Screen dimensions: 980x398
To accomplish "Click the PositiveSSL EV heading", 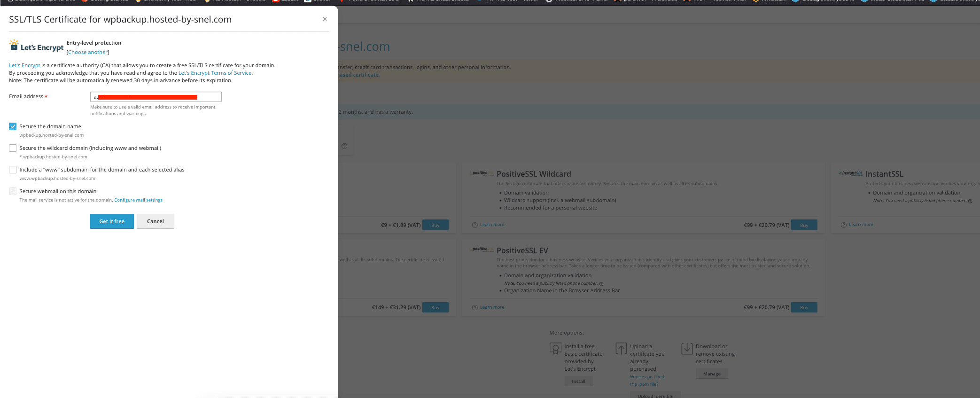I will (522, 250).
